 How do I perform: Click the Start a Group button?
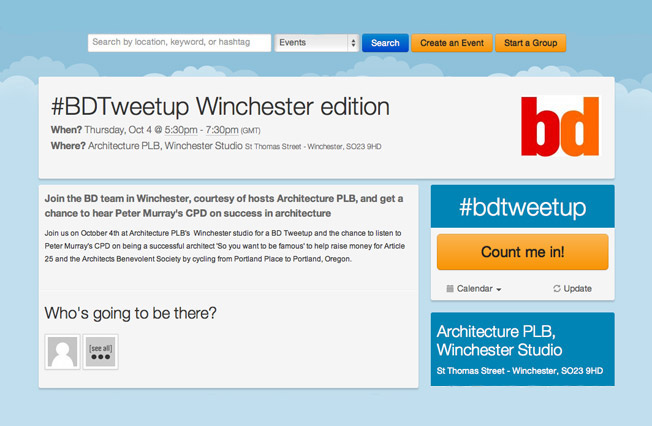pyautogui.click(x=531, y=43)
